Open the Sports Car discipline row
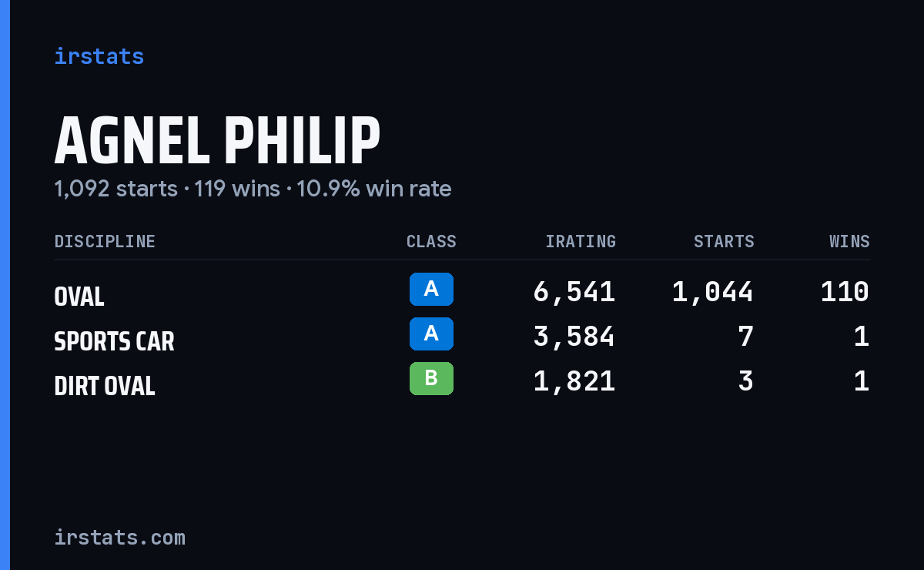Screen dimensions: 924x570 [462, 337]
